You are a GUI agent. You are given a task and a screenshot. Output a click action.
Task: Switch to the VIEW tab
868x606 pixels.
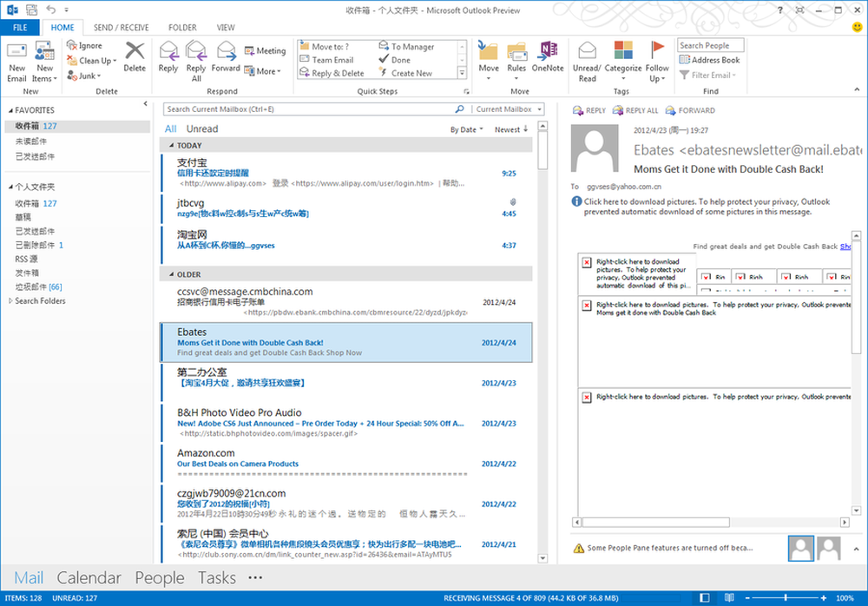pos(226,27)
